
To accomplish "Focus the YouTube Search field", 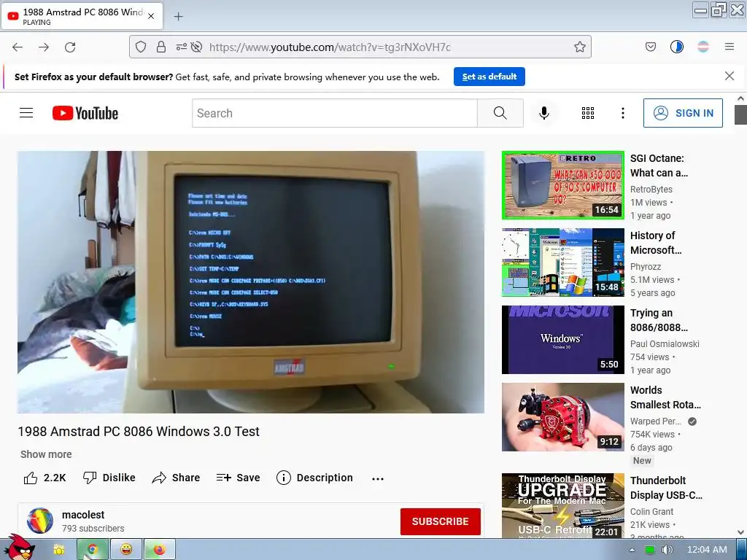I will [x=334, y=113].
